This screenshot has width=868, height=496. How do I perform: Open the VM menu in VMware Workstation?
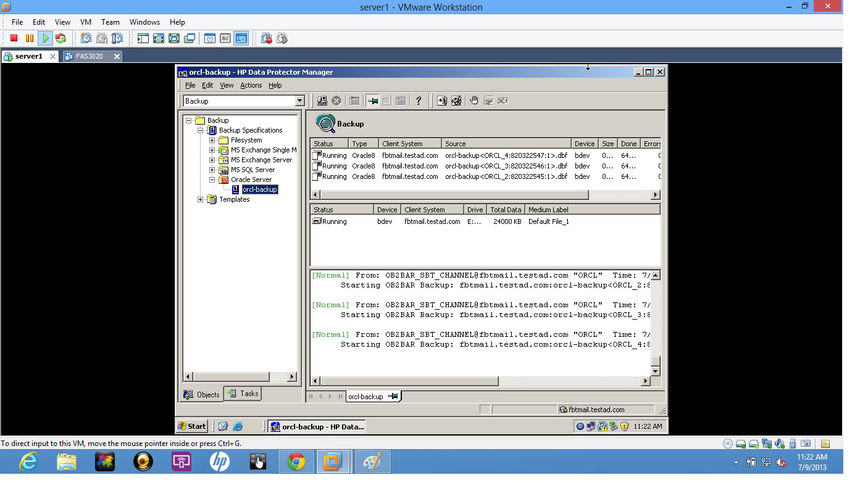[85, 22]
